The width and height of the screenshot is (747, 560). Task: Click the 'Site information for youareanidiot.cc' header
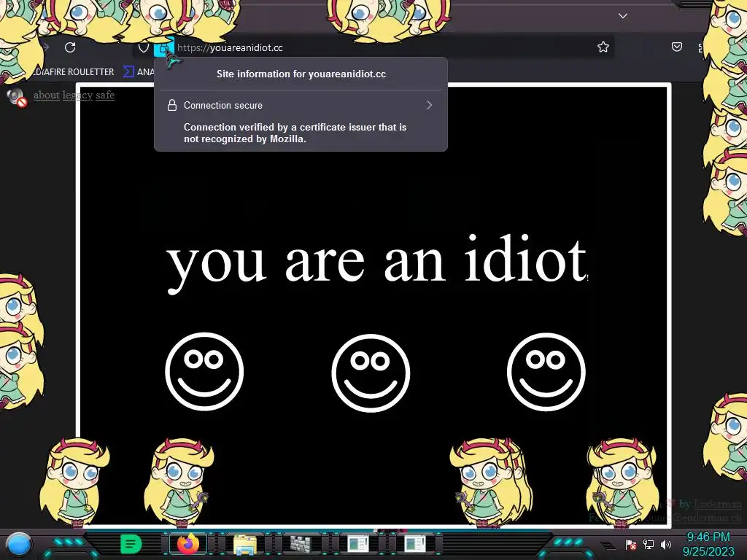point(301,74)
